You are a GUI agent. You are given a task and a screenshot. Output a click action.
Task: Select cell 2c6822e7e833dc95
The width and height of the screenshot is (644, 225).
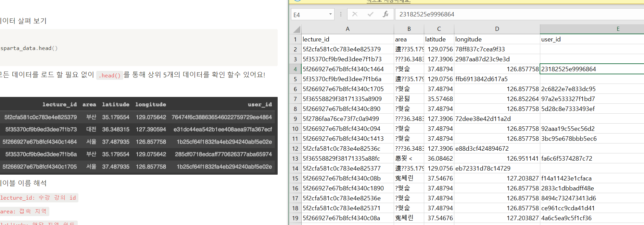(x=592, y=89)
